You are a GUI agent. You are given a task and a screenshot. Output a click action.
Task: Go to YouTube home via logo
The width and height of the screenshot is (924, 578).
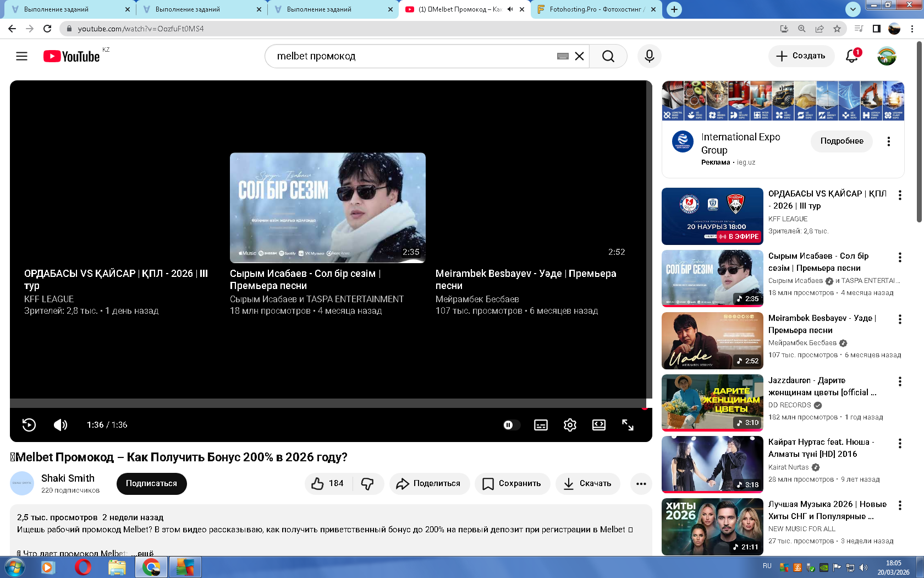(x=72, y=56)
